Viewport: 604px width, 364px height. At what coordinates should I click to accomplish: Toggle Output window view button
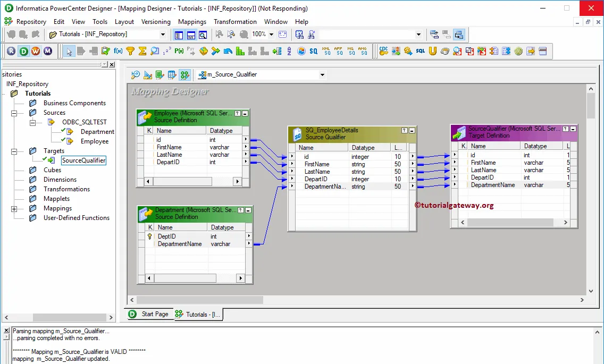pyautogui.click(x=191, y=35)
